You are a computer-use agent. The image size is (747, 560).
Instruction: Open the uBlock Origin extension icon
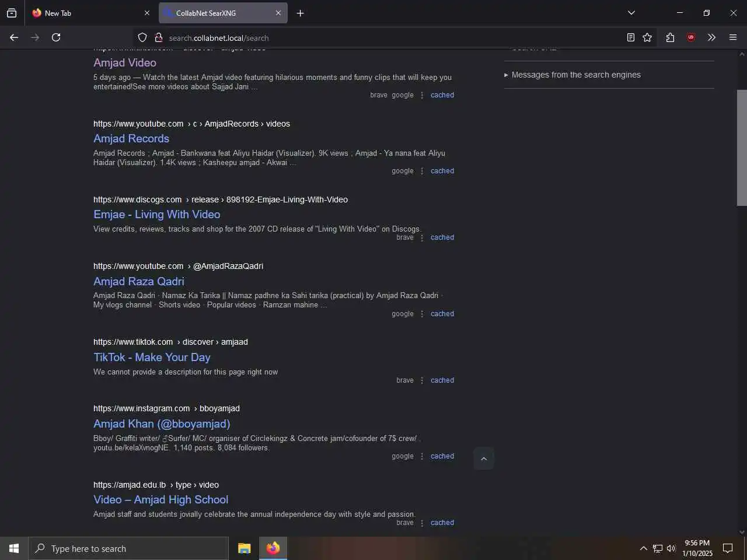pos(691,37)
